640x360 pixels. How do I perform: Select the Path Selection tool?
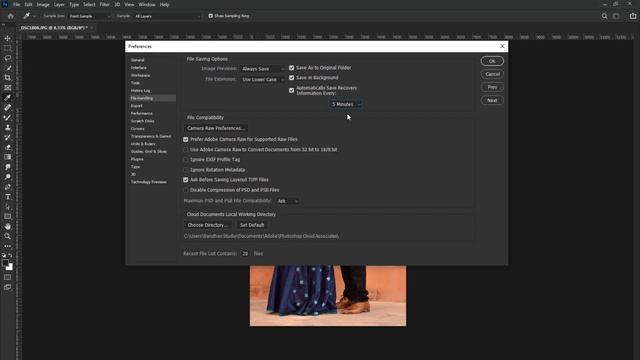click(x=7, y=207)
